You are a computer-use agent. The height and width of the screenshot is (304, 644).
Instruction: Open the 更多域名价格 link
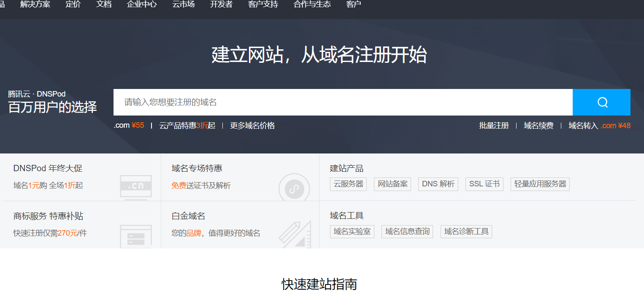(252, 125)
